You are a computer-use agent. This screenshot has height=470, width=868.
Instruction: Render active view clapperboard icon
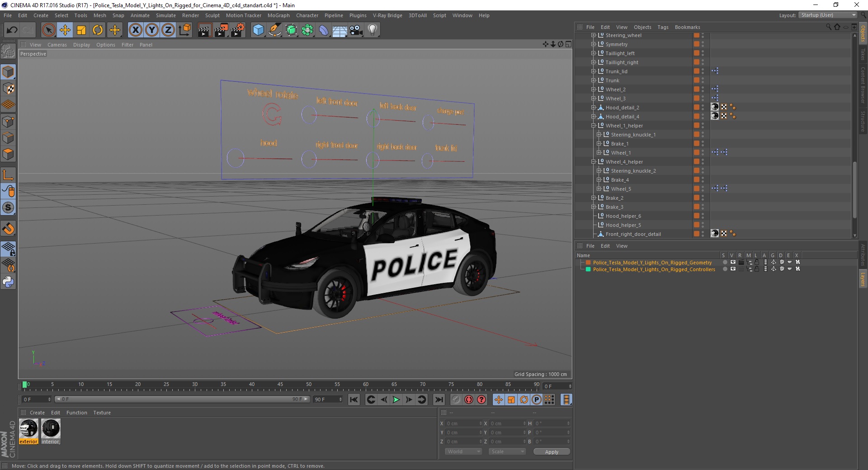204,30
